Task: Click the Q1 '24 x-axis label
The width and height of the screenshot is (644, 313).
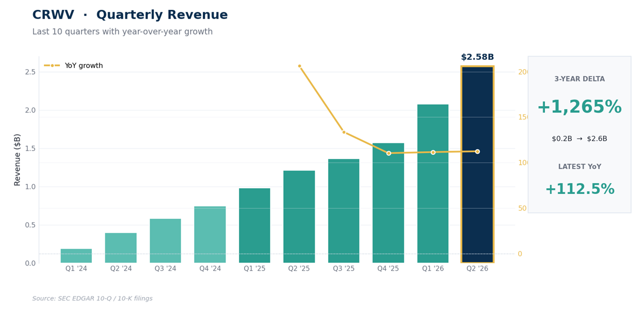Action: [76, 269]
